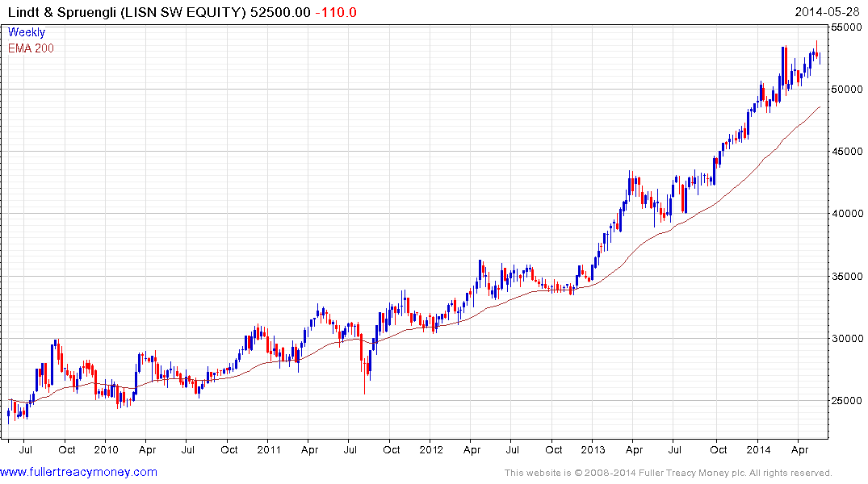This screenshot has height=484, width=868.
Task: Click the right end of the red EMA 200 line
Action: coord(820,107)
